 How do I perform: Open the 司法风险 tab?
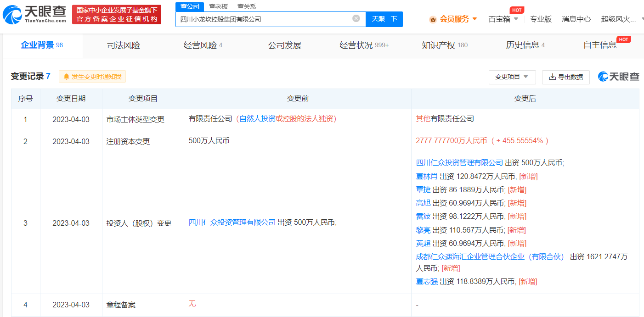pos(124,45)
